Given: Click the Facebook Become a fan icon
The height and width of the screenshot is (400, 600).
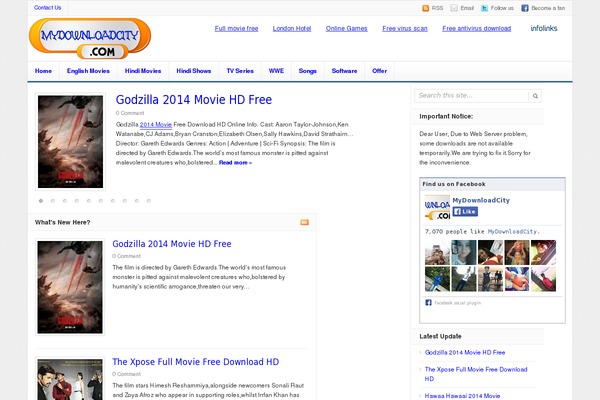Looking at the screenshot, I should coord(525,8).
